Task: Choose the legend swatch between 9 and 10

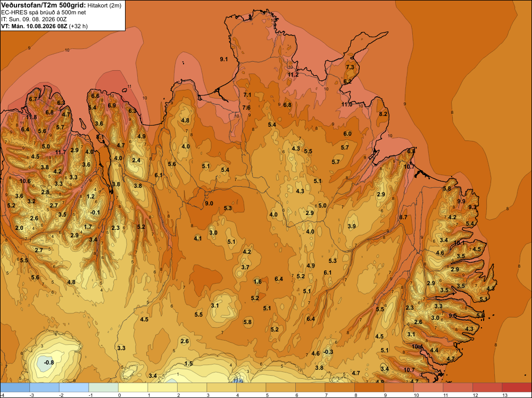Action: (398, 387)
